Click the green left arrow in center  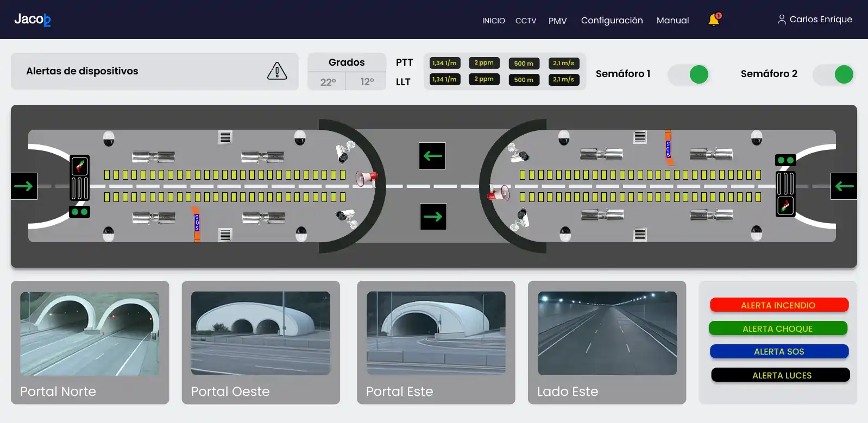click(x=432, y=156)
